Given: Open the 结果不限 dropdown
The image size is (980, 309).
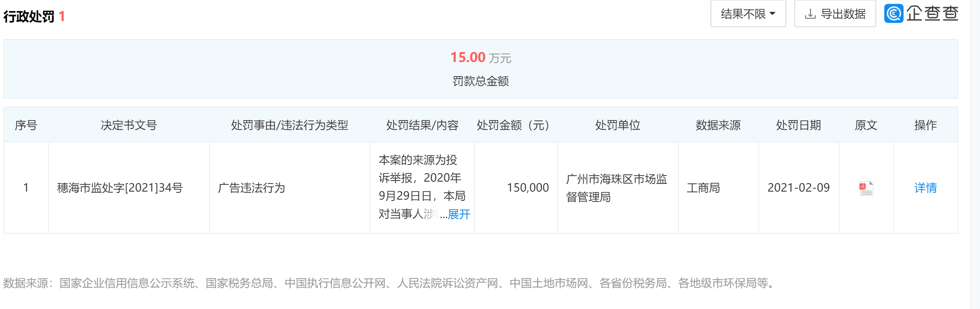Looking at the screenshot, I should tap(748, 14).
